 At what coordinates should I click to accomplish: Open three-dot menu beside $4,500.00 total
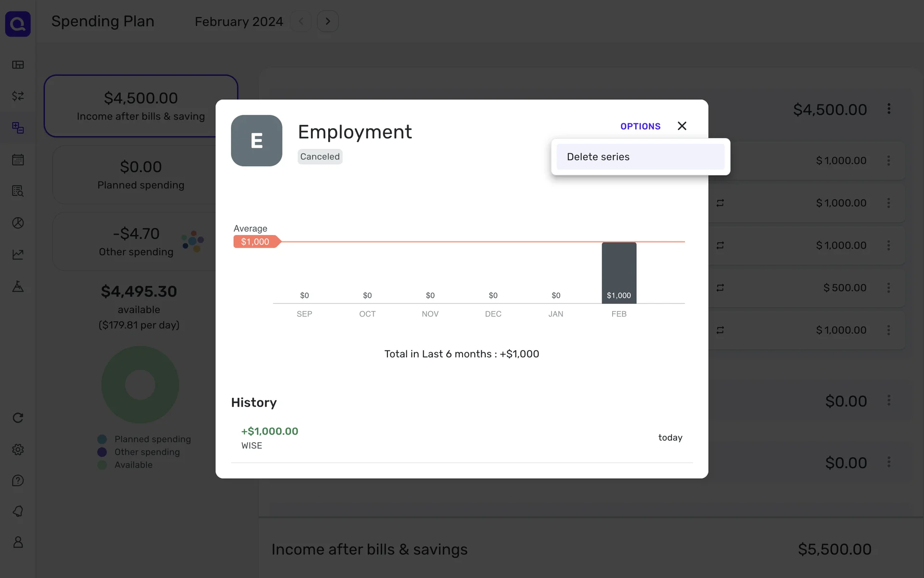tap(889, 109)
